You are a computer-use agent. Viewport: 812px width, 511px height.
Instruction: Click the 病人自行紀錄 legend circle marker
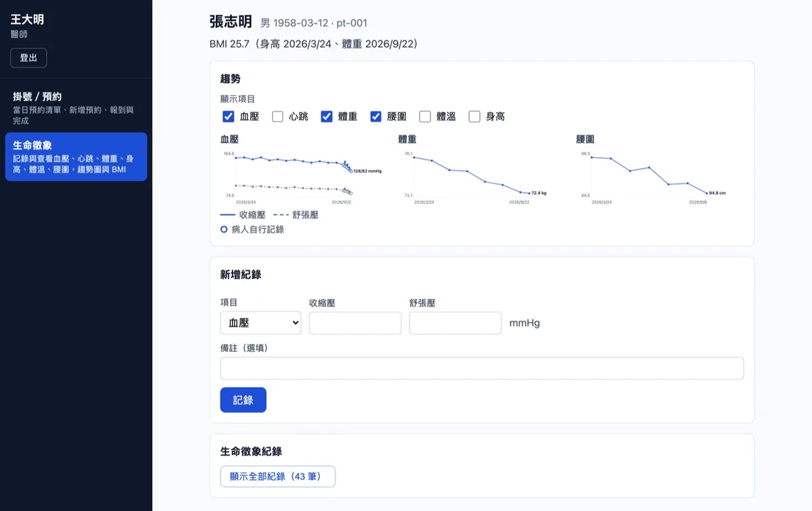point(224,229)
